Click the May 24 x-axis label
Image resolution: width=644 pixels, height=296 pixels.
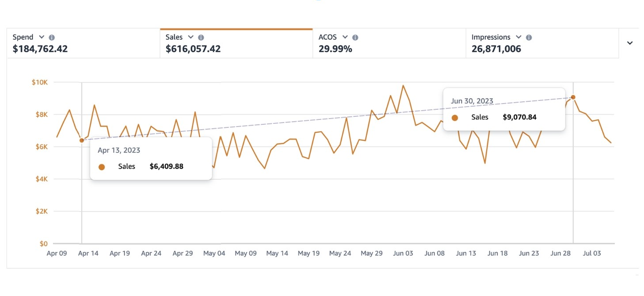pyautogui.click(x=340, y=254)
